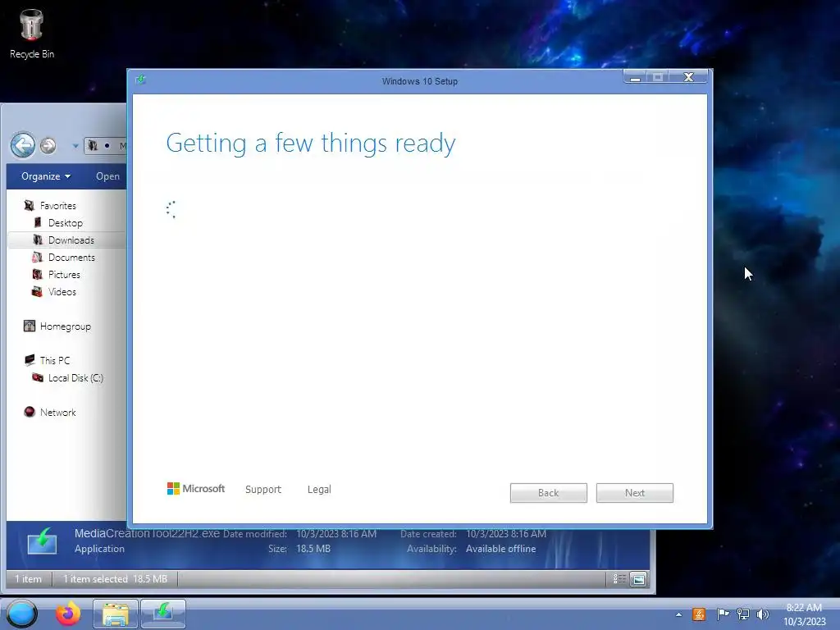This screenshot has height=630, width=840.
Task: Click the Homegroup icon in sidebar
Action: 30,326
